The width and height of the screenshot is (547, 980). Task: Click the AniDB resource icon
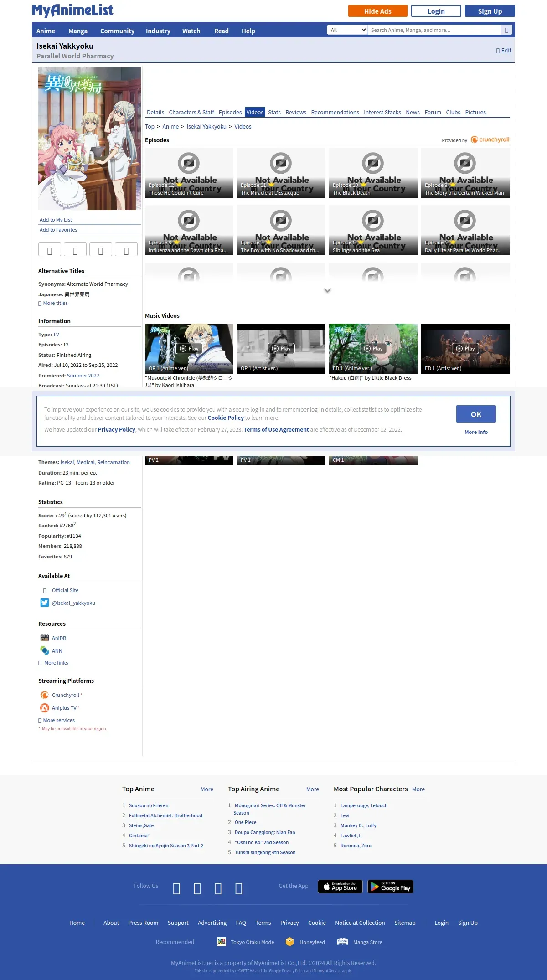45,638
